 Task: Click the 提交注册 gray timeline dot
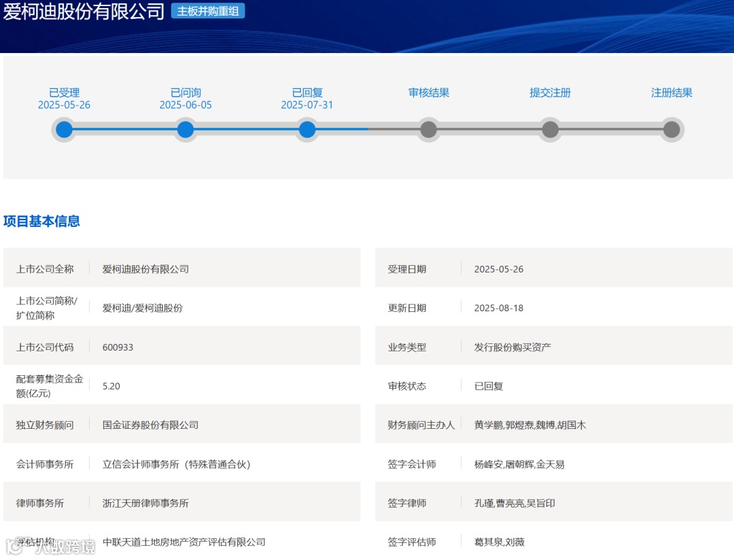pos(550,130)
